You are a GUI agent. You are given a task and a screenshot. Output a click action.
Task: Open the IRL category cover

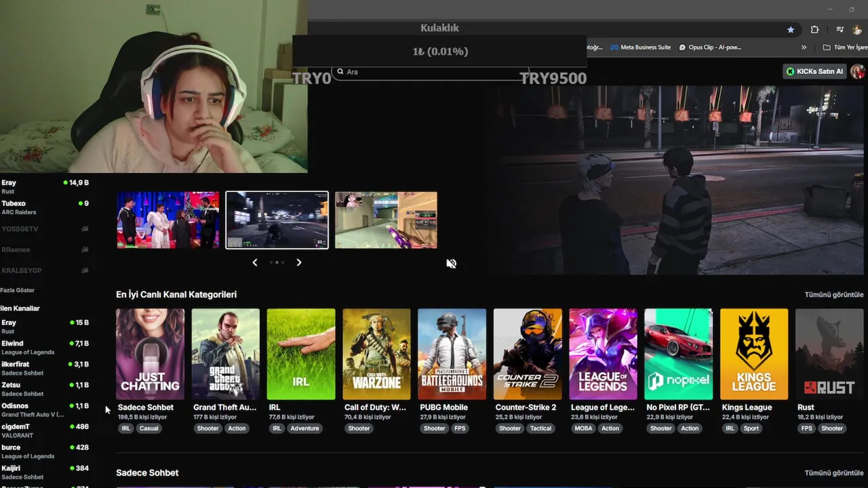pos(301,354)
